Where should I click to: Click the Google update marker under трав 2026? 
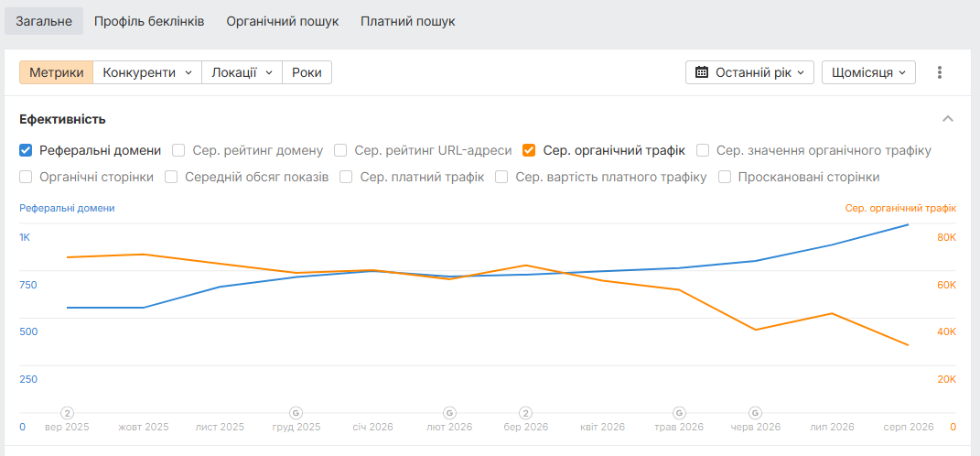[x=679, y=413]
